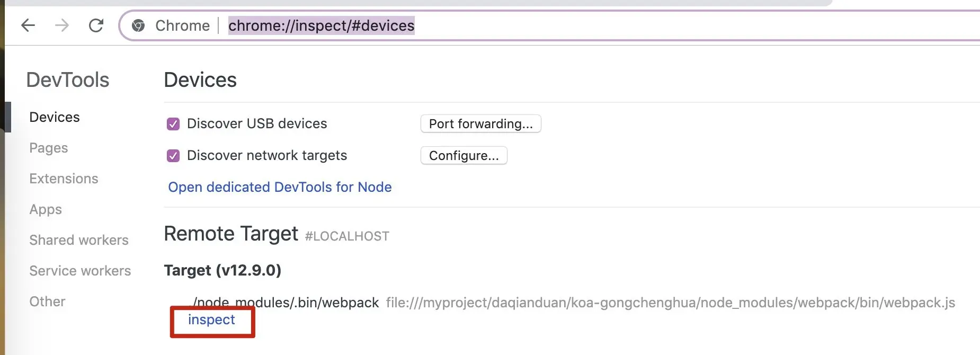Switch to the Pages sidebar tab

(x=49, y=148)
